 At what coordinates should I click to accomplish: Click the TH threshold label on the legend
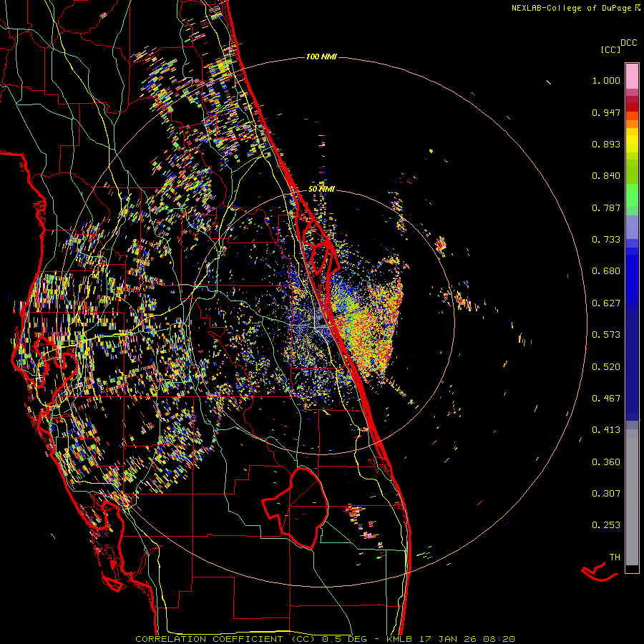(x=614, y=557)
